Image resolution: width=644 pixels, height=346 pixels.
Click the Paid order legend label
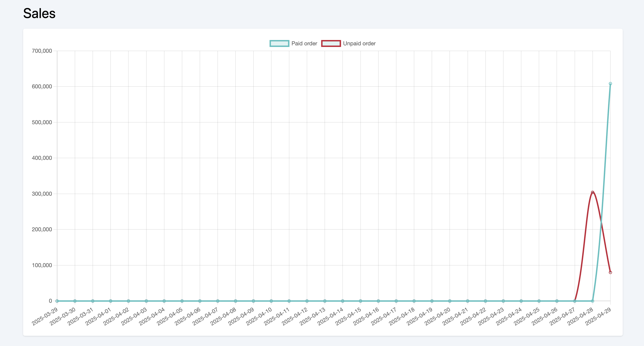(x=304, y=43)
